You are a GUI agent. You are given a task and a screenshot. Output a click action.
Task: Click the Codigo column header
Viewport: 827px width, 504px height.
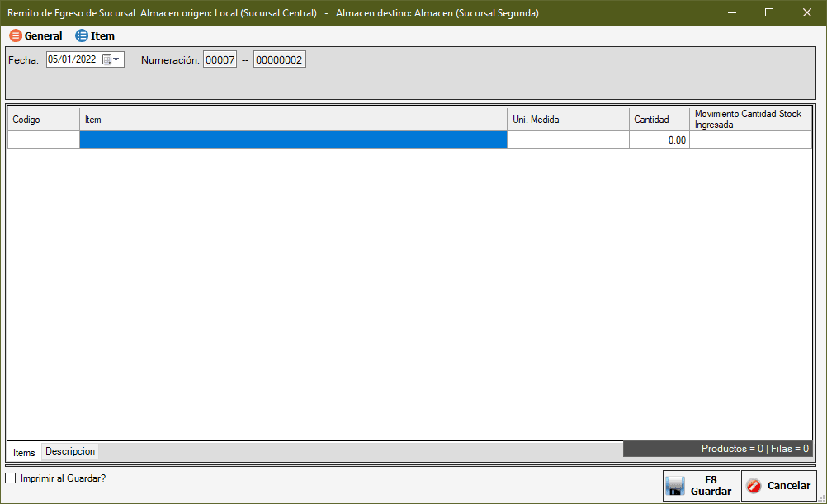point(43,120)
